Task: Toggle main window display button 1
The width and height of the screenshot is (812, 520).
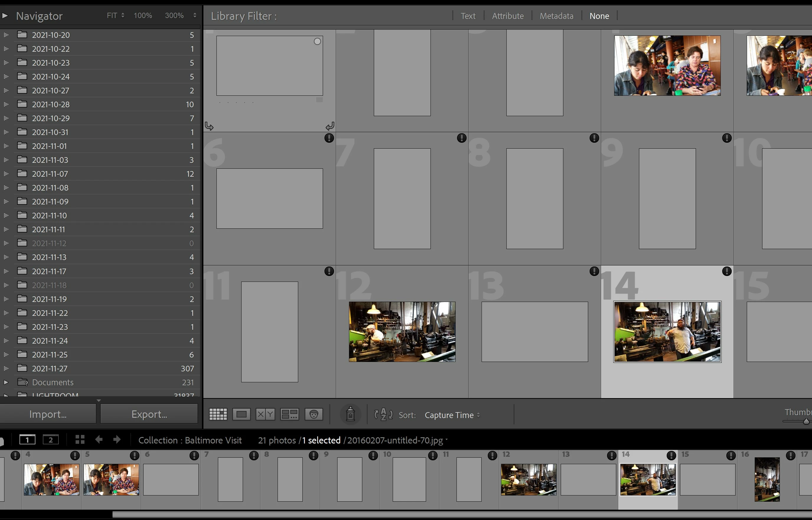Action: (x=27, y=440)
